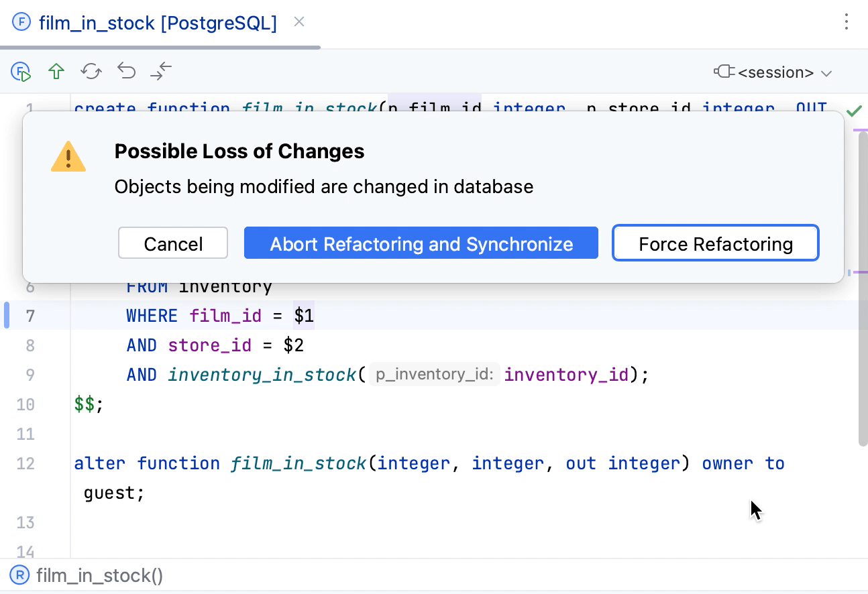
Task: Choose Force Refactoring in the dialog
Action: click(x=715, y=243)
